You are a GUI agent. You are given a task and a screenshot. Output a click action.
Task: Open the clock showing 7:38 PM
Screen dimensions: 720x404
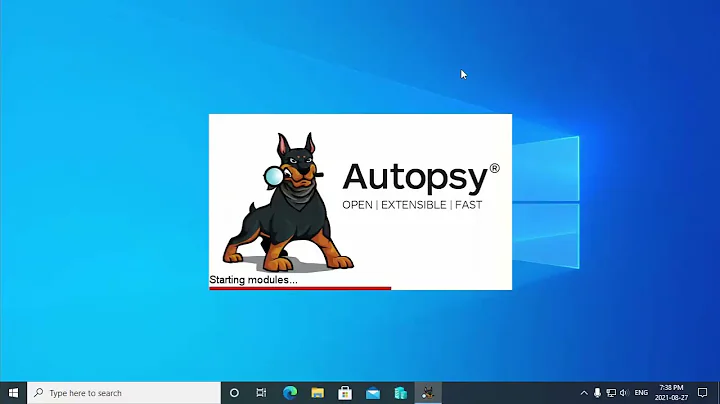[671, 393]
